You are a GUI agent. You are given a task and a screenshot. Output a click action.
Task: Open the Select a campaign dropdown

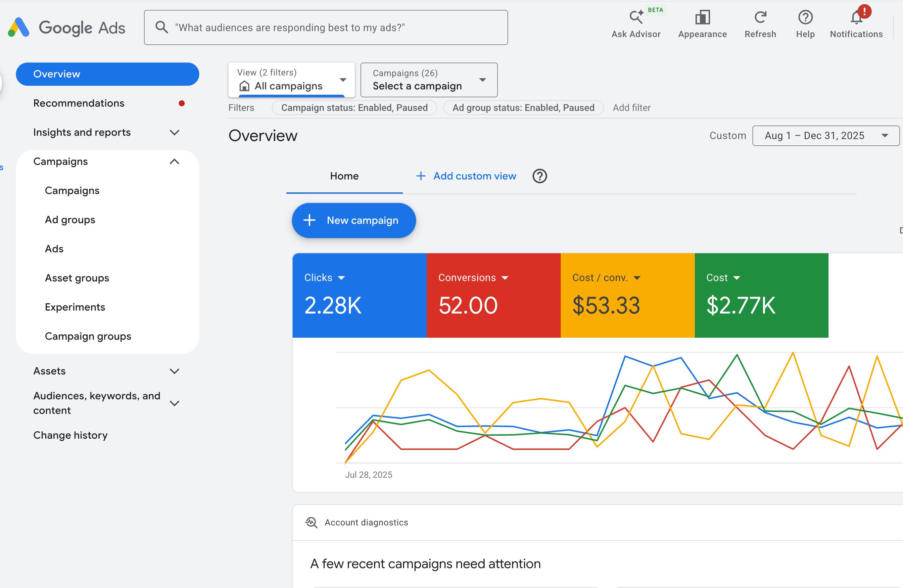[429, 80]
